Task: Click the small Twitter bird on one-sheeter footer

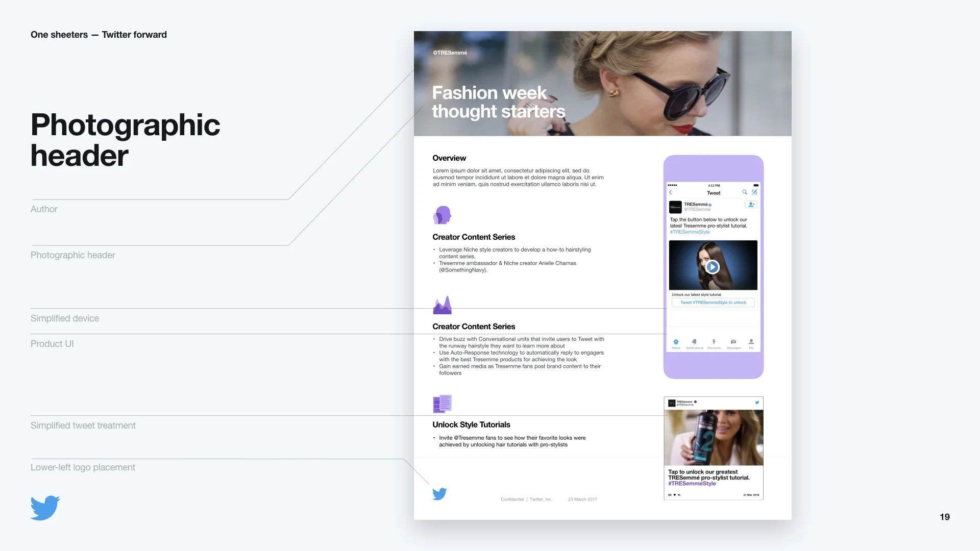Action: (439, 494)
